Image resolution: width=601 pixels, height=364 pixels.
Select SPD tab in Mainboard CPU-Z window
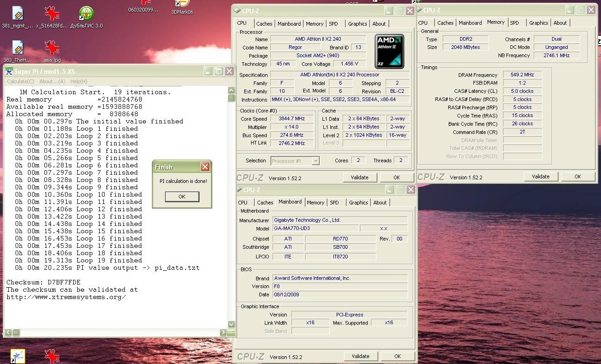pos(334,203)
